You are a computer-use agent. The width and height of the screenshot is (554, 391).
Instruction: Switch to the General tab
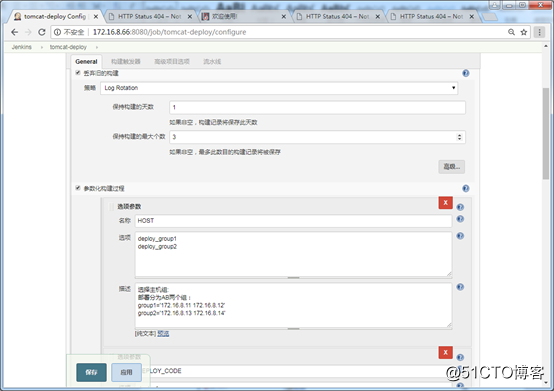click(86, 61)
